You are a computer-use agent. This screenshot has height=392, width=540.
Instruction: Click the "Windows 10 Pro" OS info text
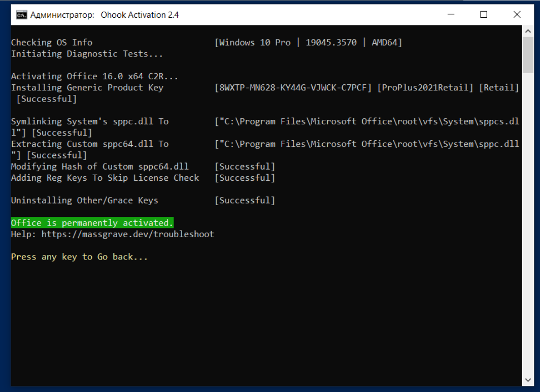[255, 43]
